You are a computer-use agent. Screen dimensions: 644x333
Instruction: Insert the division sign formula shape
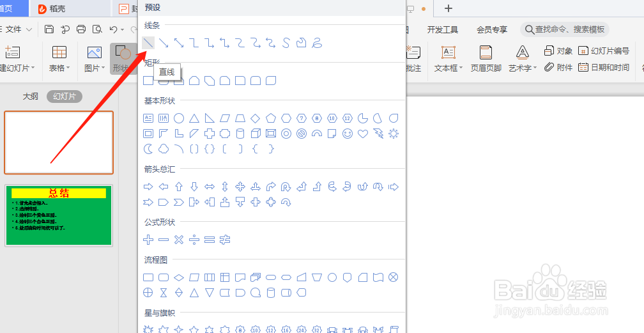click(194, 240)
